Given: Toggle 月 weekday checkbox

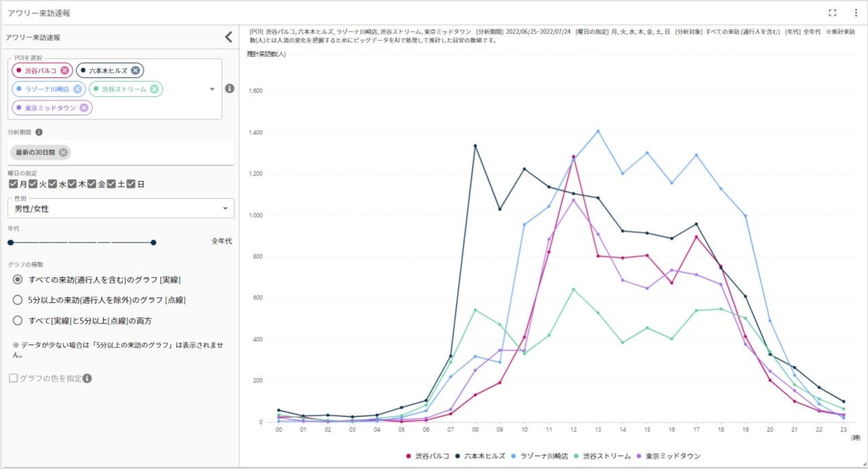Looking at the screenshot, I should pos(14,184).
